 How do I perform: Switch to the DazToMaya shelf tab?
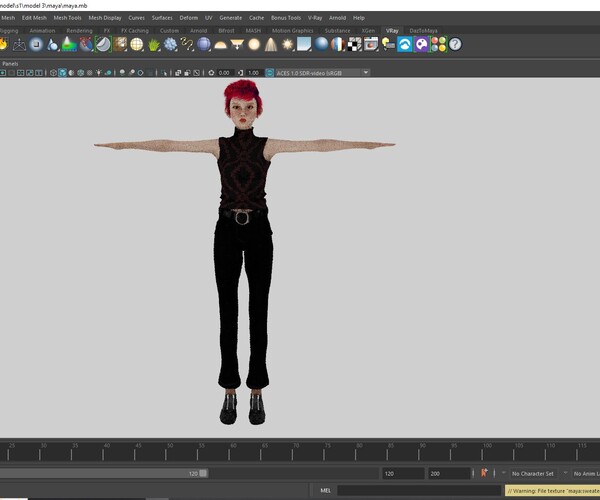(x=423, y=31)
